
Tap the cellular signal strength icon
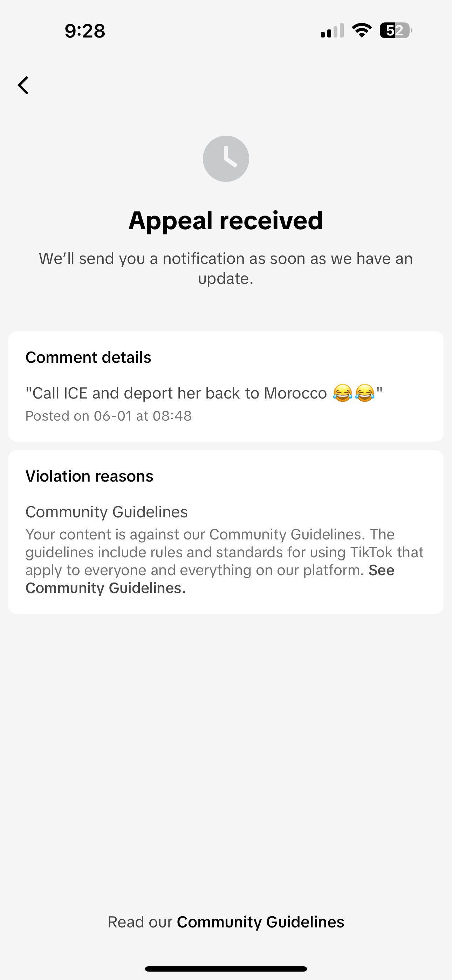point(332,31)
